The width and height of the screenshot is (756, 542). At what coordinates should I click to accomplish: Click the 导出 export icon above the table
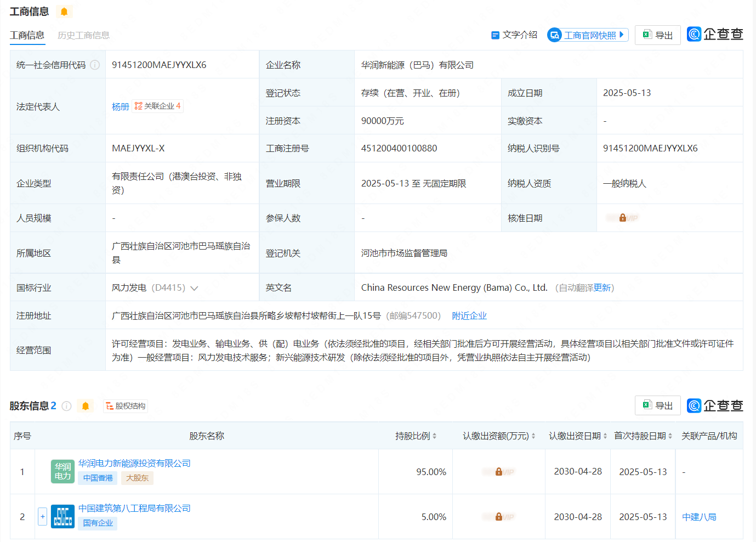[657, 34]
